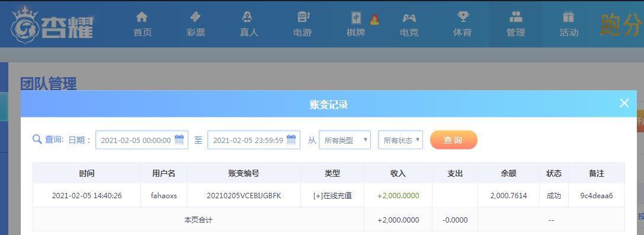This screenshot has width=644, height=235.
Task: Click the record number 20210205VCEBIJGBFK
Action: coord(243,195)
